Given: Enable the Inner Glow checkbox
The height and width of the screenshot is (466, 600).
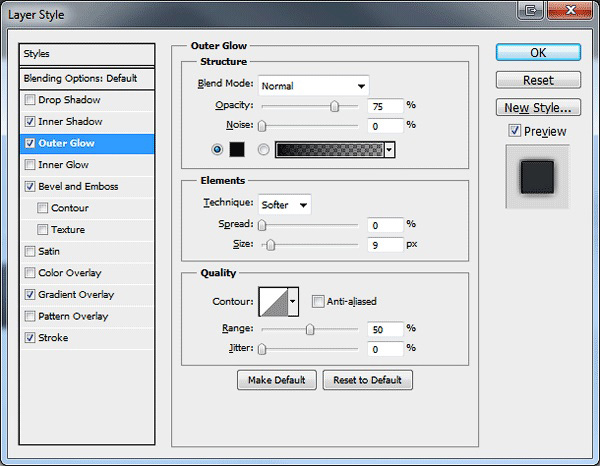Looking at the screenshot, I should point(30,165).
